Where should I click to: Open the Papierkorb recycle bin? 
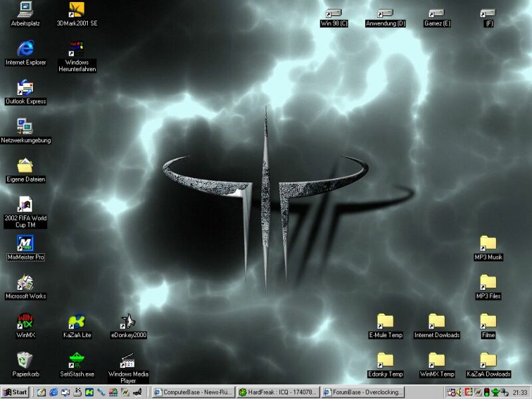click(25, 365)
